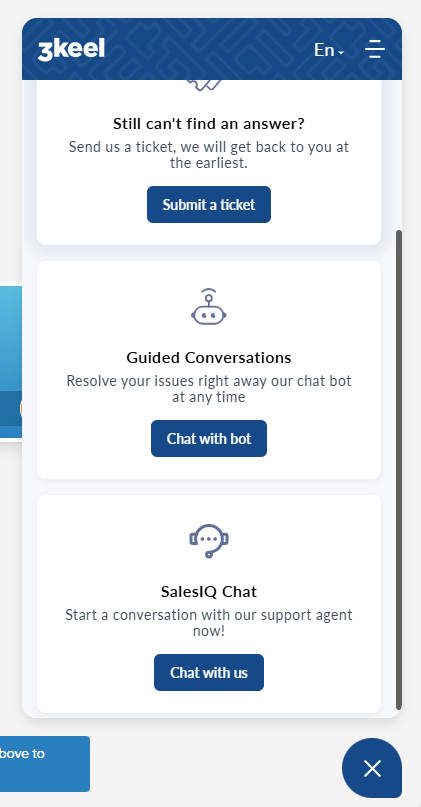The width and height of the screenshot is (421, 807).
Task: Click the vertical scrollbar thumb of the widget
Action: click(398, 470)
